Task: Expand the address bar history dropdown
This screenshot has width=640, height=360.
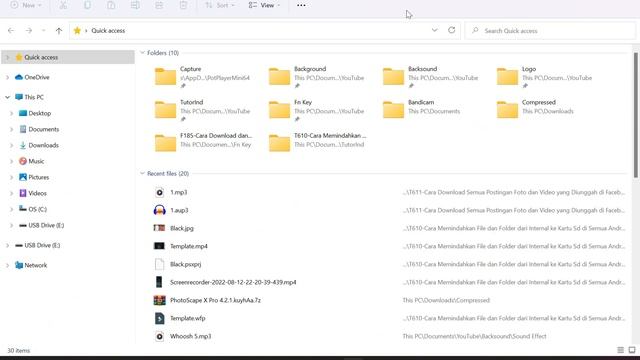Action: click(434, 30)
